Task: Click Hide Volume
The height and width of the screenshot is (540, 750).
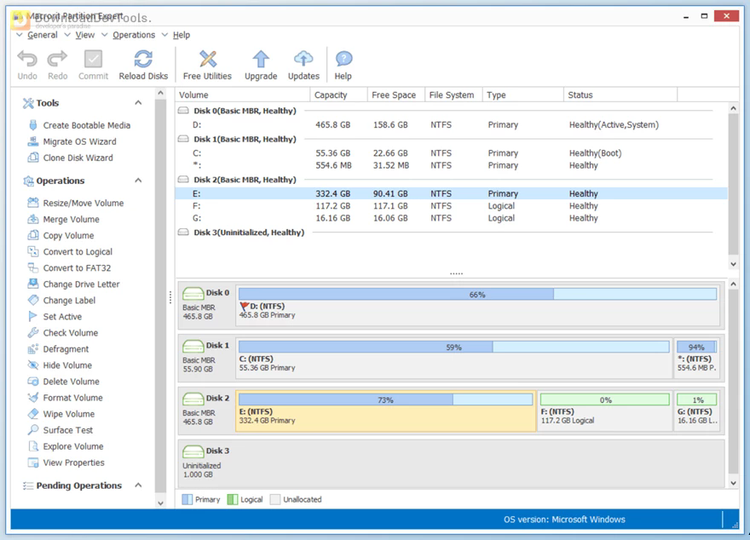Action: [67, 366]
